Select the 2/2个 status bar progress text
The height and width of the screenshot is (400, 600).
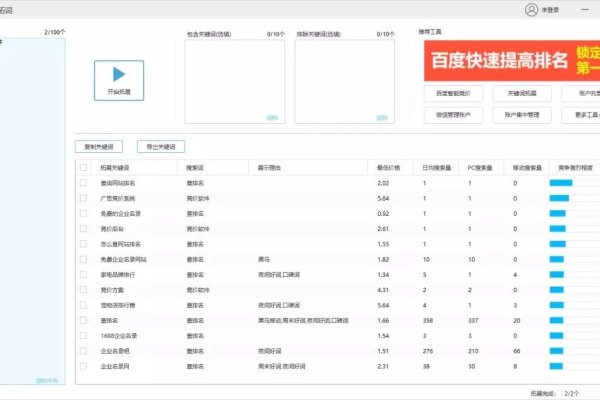point(572,393)
